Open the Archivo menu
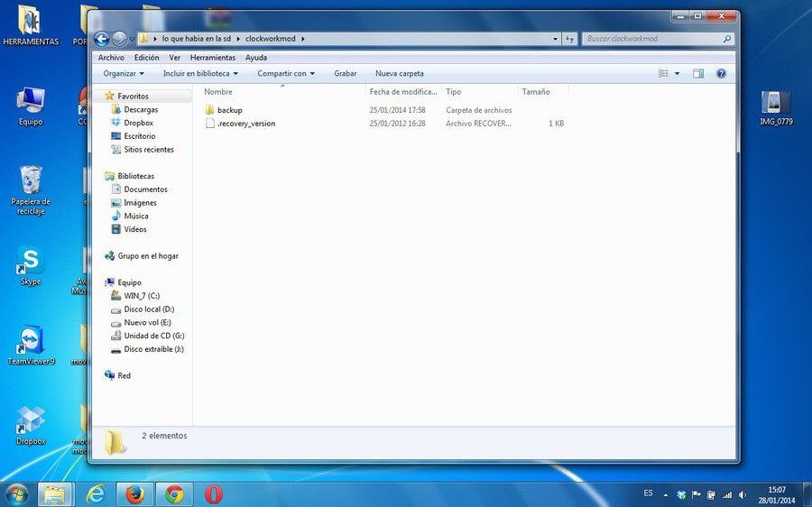 111,58
